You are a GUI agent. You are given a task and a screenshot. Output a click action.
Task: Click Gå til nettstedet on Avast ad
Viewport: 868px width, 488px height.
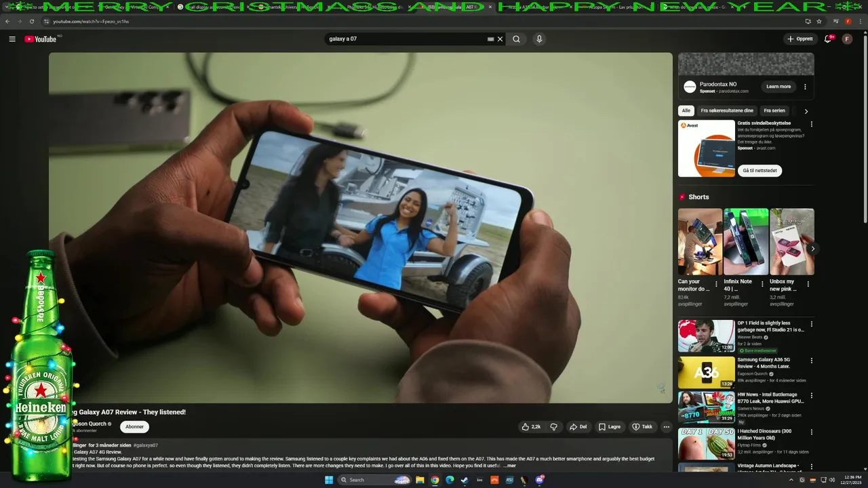760,171
